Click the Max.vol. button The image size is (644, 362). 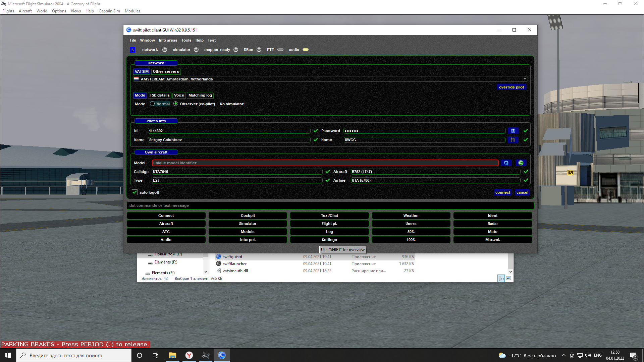pos(493,240)
